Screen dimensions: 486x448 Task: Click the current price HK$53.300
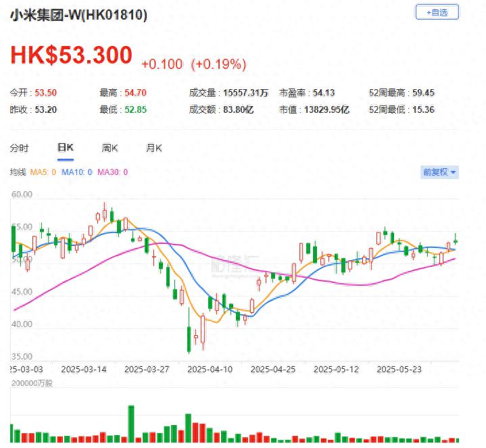tap(71, 55)
